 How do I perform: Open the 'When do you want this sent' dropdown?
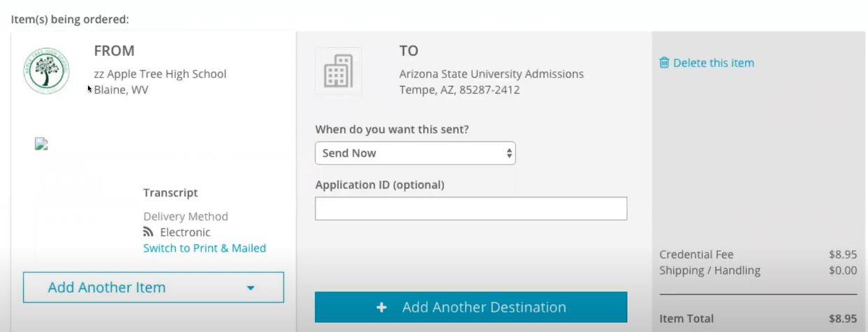pos(415,153)
